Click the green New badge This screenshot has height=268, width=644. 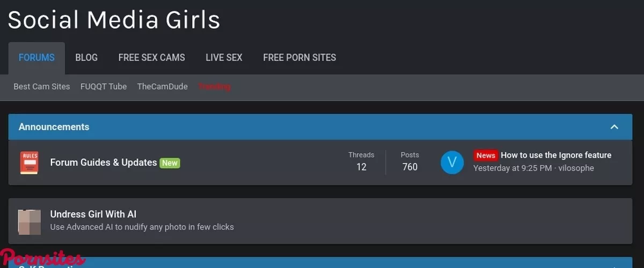click(x=170, y=163)
